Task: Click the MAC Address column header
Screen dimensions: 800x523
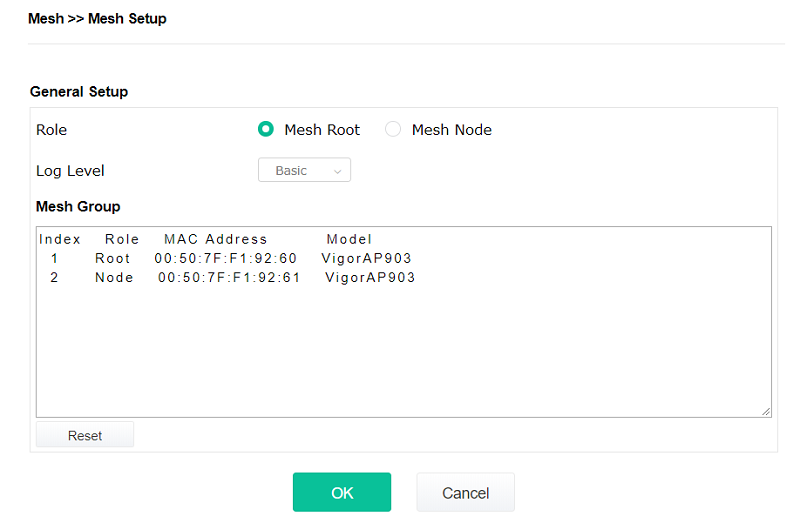Action: click(x=215, y=239)
